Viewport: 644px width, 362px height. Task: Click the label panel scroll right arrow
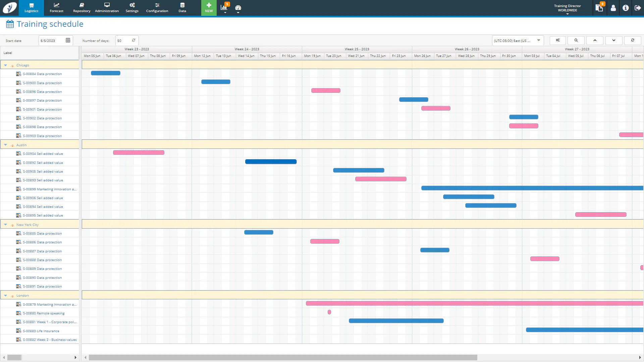click(75, 357)
